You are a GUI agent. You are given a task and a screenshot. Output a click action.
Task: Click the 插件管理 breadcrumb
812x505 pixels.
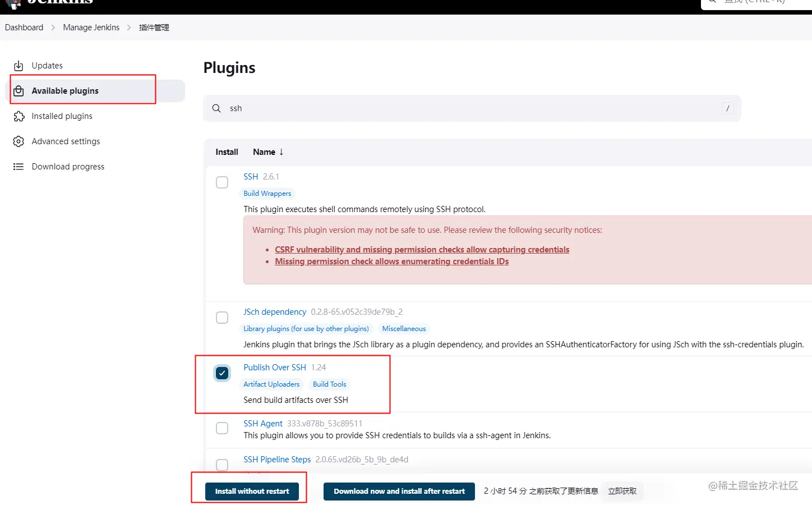(x=154, y=27)
